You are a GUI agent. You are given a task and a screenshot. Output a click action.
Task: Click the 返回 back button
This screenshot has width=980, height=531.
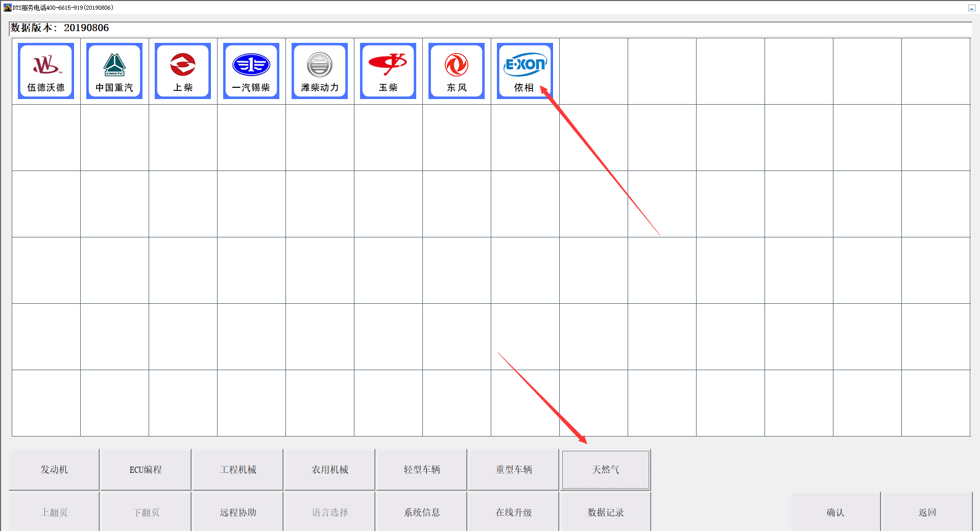tap(927, 512)
